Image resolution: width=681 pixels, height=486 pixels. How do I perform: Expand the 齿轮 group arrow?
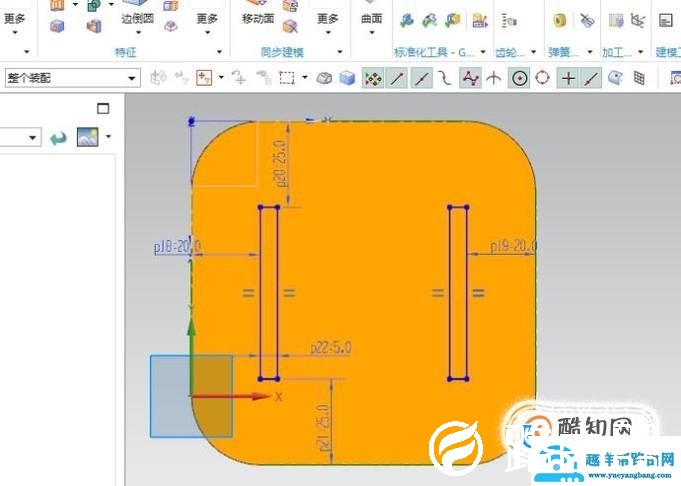click(534, 52)
